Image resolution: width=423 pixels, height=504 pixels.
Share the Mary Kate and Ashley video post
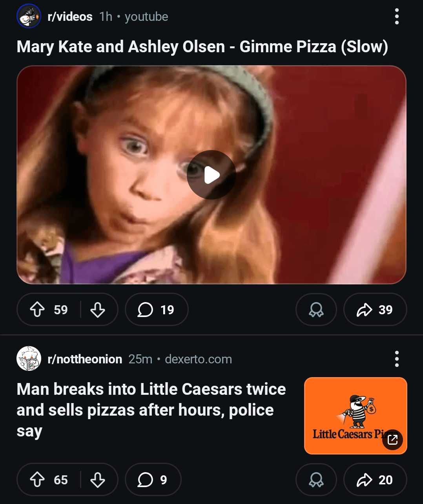(x=375, y=310)
